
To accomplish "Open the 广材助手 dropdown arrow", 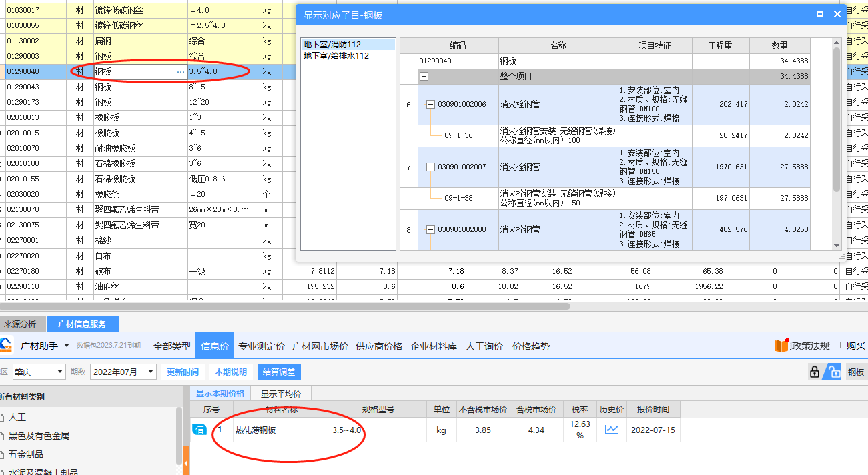I will click(66, 346).
